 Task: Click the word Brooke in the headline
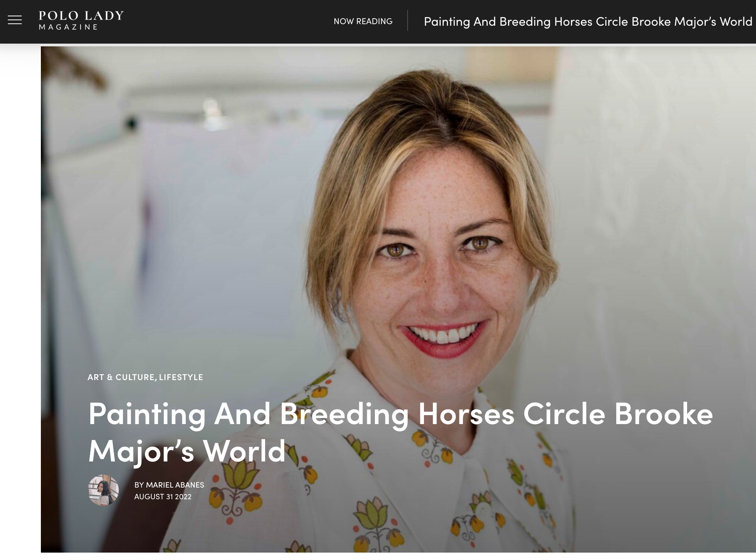(x=663, y=414)
